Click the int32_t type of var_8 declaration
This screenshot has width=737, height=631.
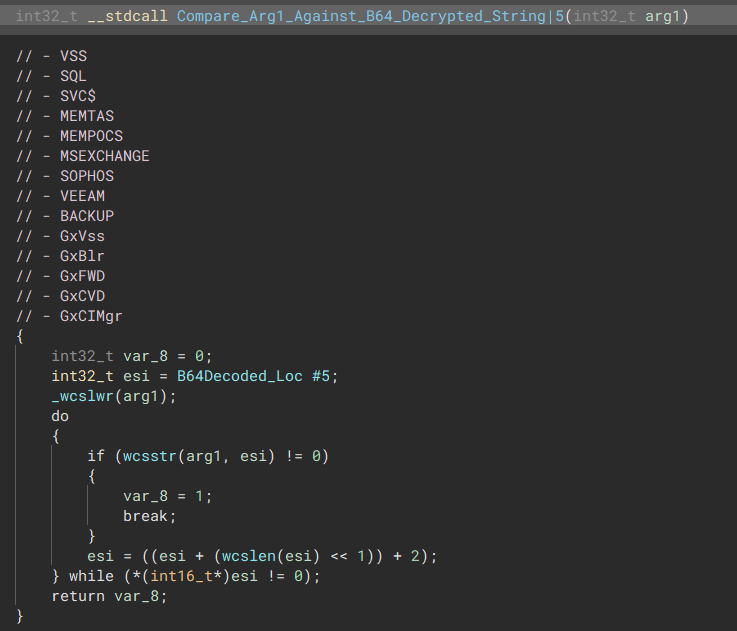coord(82,356)
